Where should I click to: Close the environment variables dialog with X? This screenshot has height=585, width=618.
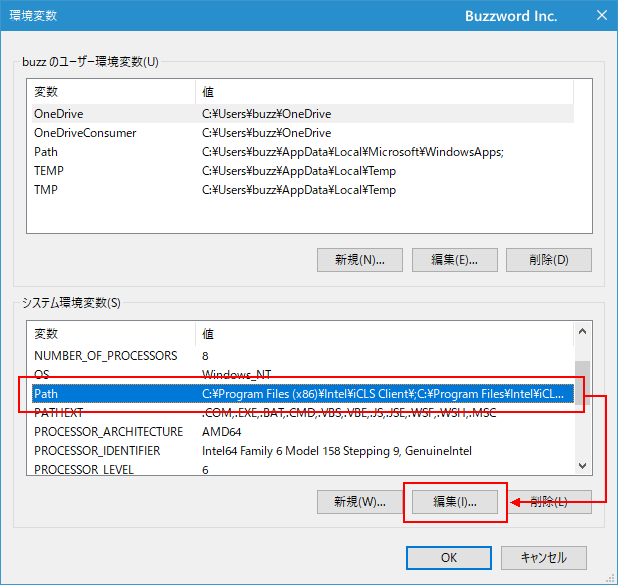[600, 15]
